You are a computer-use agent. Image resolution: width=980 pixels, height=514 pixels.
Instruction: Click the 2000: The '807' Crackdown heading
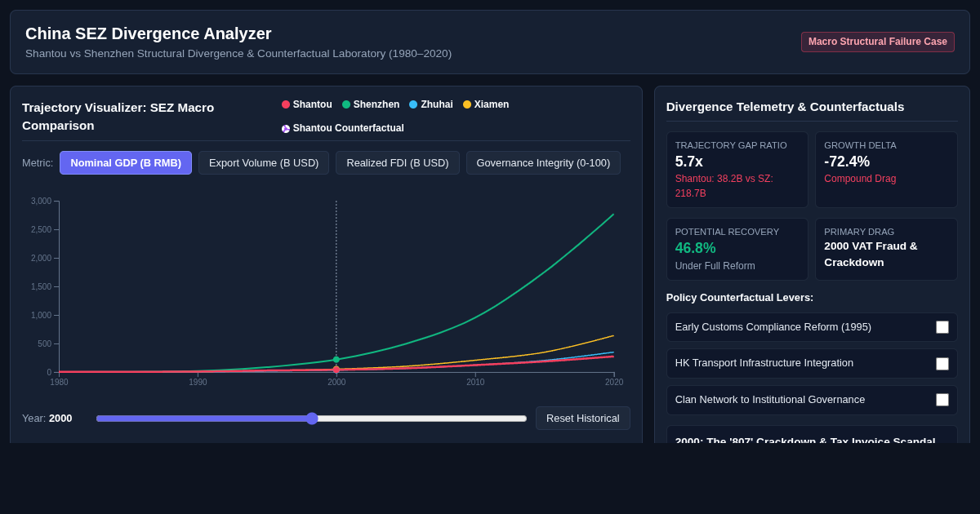[x=805, y=439]
